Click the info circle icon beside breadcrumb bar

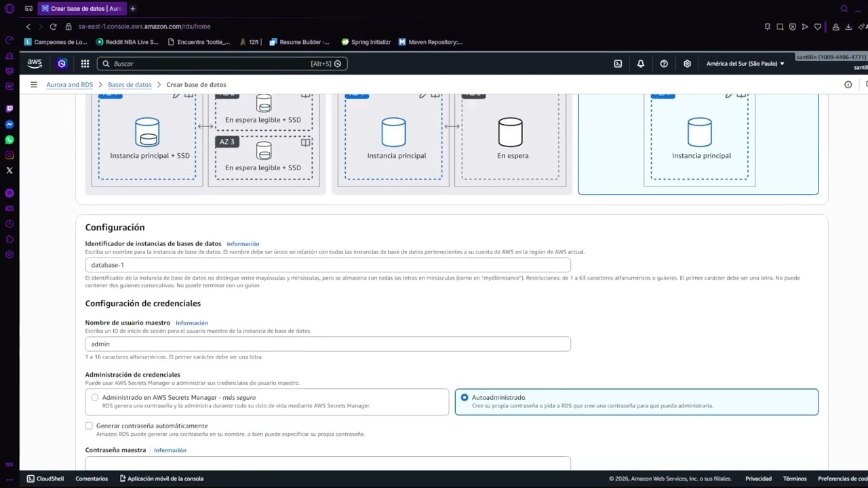848,85
